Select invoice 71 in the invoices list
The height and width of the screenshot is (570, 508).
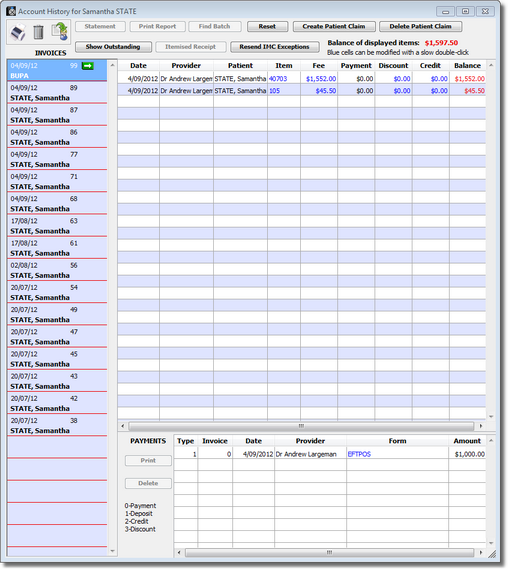(x=57, y=181)
